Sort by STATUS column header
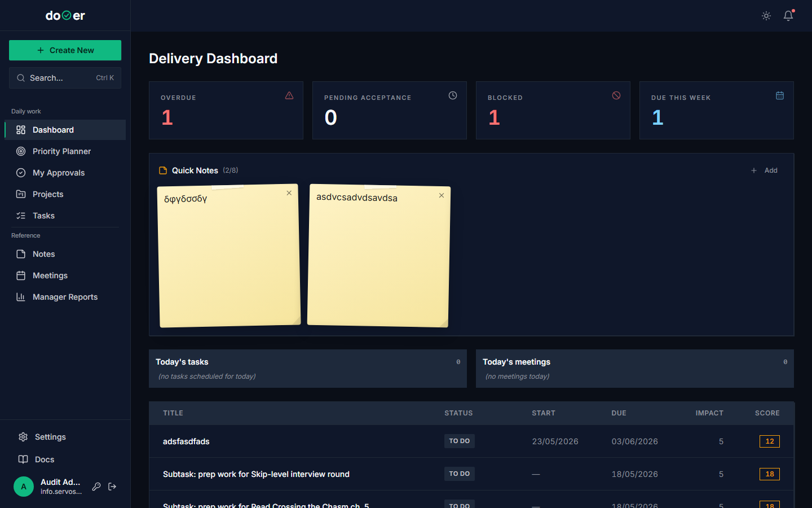 point(458,413)
